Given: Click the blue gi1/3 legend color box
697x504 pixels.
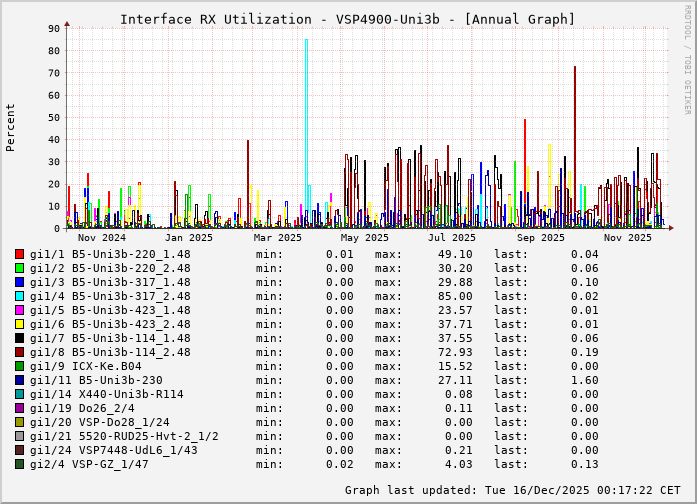Looking at the screenshot, I should (x=19, y=282).
